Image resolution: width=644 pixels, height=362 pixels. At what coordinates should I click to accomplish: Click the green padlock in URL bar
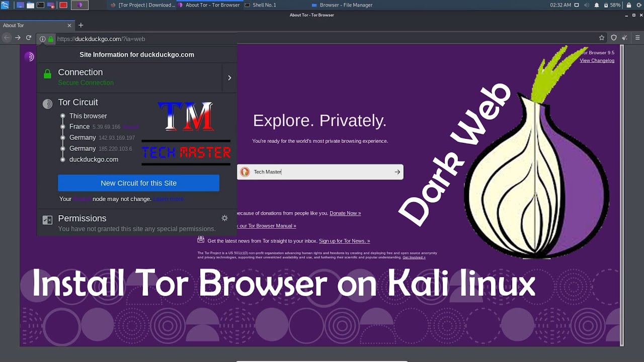(x=50, y=39)
